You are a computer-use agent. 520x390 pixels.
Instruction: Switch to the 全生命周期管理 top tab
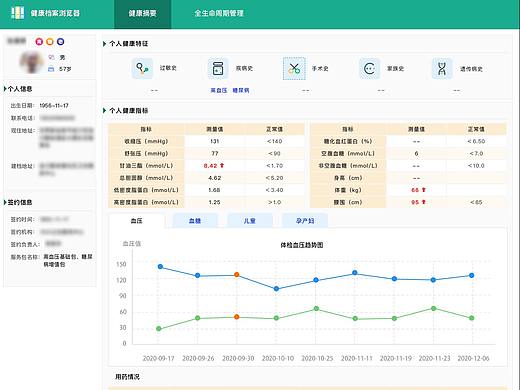pyautogui.click(x=219, y=13)
